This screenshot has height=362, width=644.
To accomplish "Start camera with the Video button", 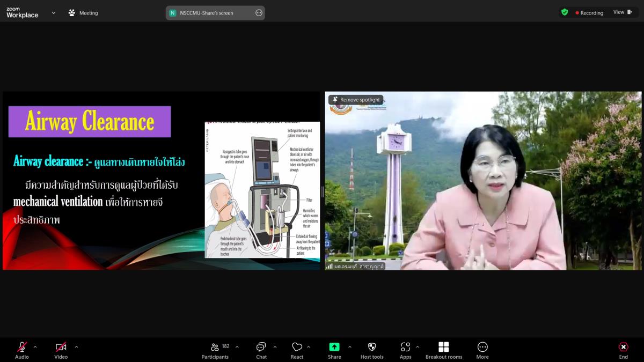I will coord(61,351).
